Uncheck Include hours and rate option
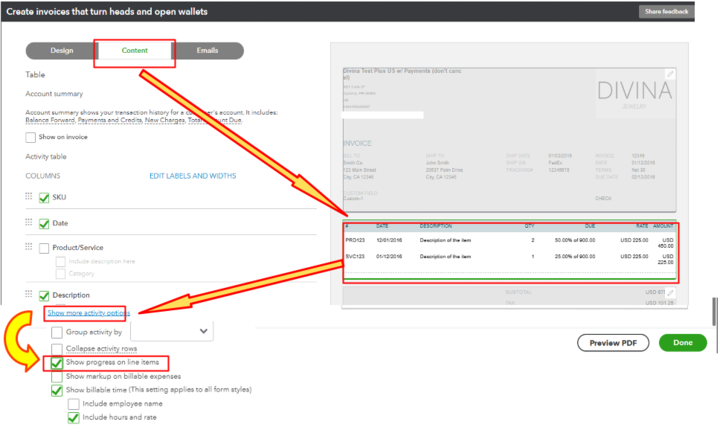 click(73, 418)
